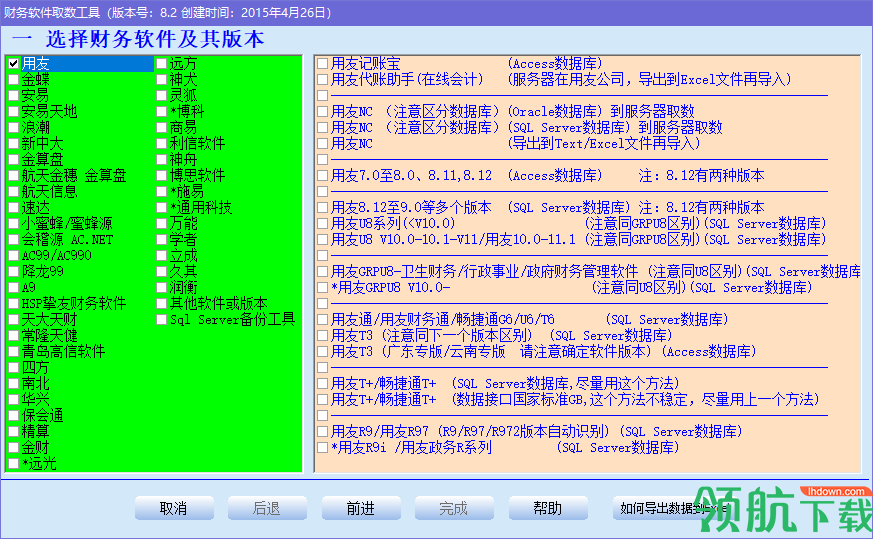
Task: Check the 金财 option
Action: tap(14, 448)
